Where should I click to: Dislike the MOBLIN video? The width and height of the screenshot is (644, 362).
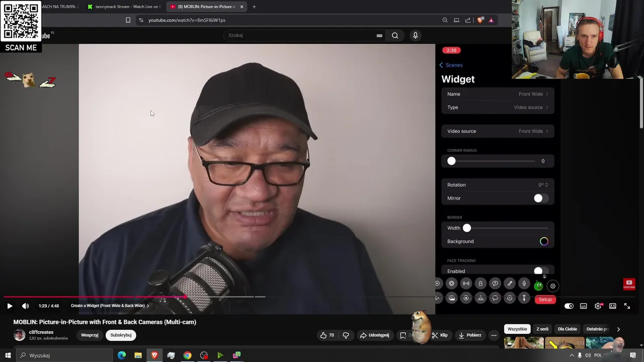click(x=346, y=335)
